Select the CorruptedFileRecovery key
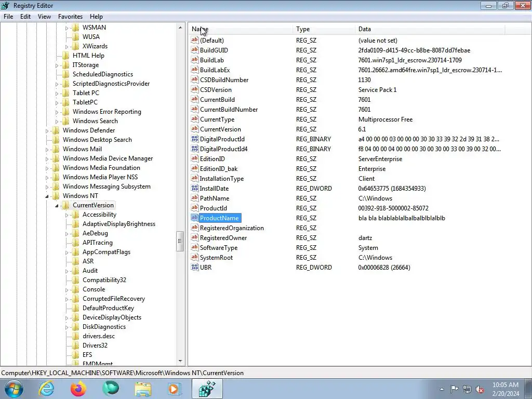This screenshot has width=532, height=399. (x=114, y=299)
